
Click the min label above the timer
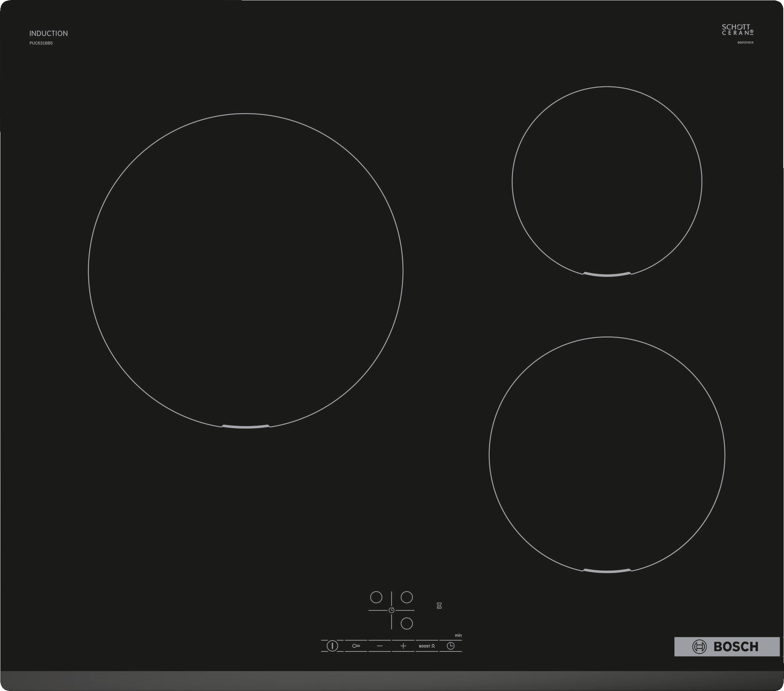coord(458,635)
